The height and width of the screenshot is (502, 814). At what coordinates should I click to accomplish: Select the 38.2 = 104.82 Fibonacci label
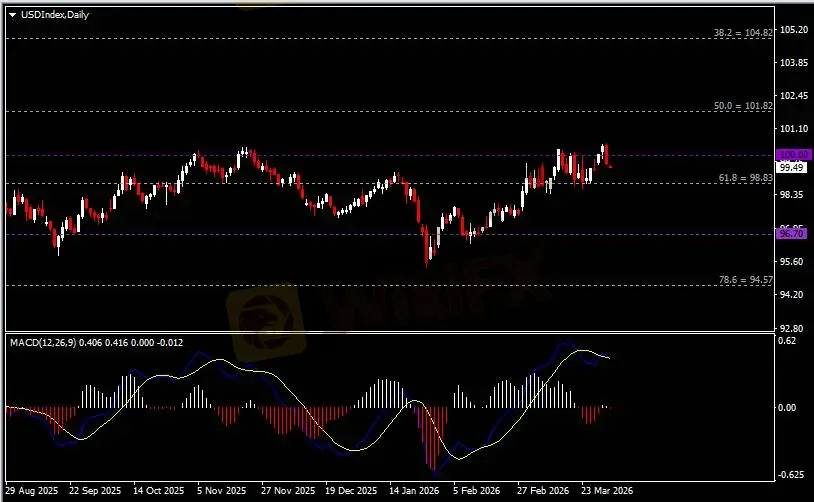tap(745, 33)
